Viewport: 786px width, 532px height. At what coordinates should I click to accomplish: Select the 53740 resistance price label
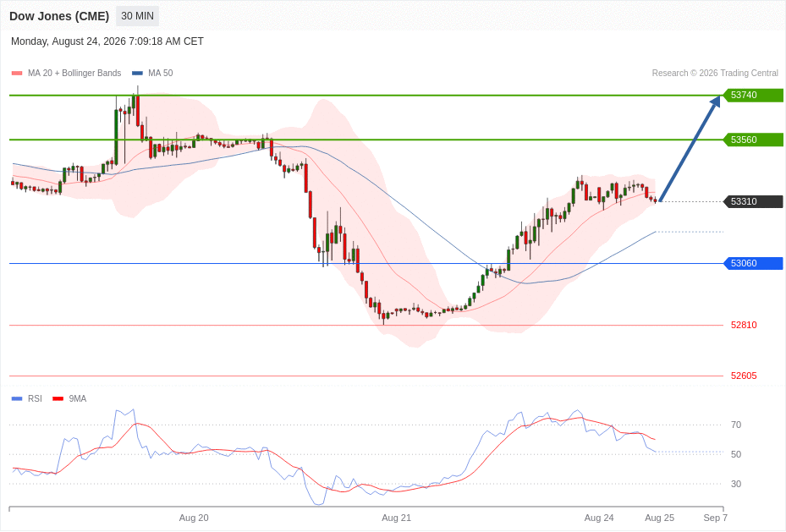point(753,96)
